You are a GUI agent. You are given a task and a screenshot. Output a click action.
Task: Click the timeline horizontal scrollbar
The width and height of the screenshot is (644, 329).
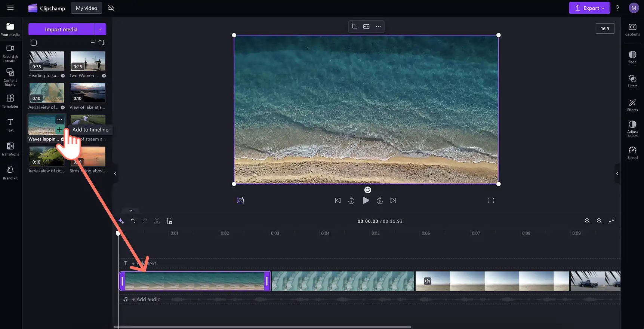pos(262,327)
